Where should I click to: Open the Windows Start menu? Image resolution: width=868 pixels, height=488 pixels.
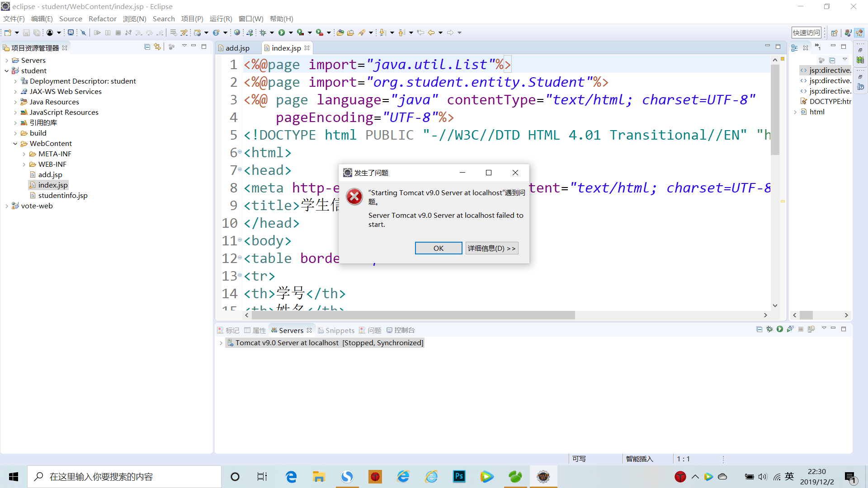pyautogui.click(x=14, y=477)
